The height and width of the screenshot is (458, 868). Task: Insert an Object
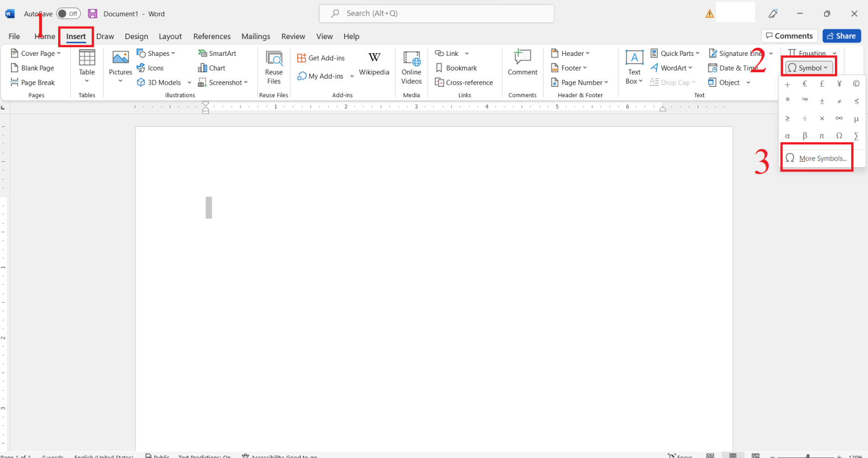click(724, 82)
